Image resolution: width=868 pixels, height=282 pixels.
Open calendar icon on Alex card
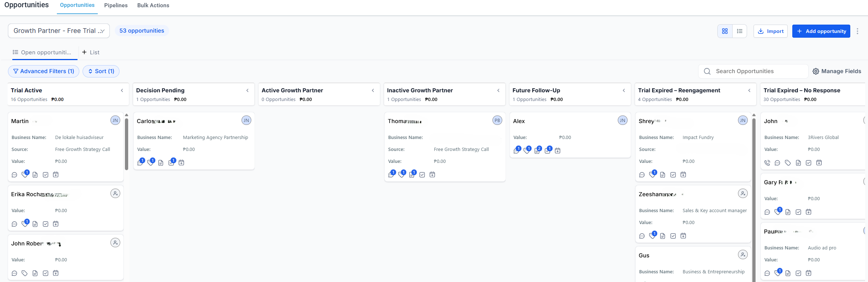click(558, 151)
